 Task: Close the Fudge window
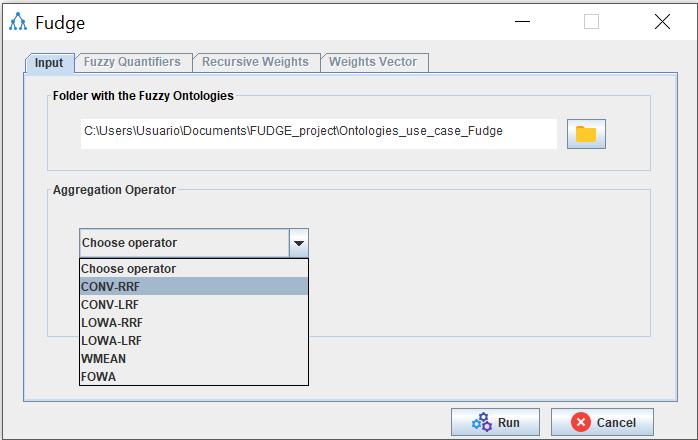(x=662, y=22)
